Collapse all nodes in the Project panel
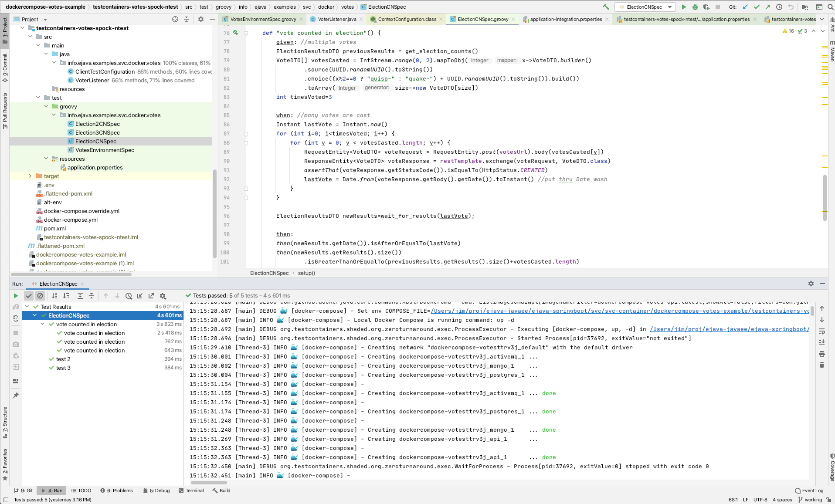Viewport: 835px width, 504px height. 187,19
